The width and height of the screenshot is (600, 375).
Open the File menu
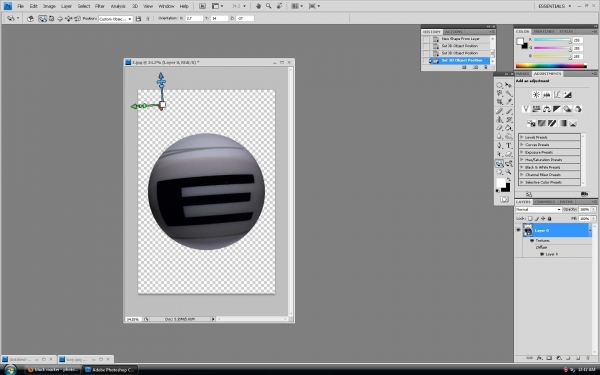click(x=20, y=6)
